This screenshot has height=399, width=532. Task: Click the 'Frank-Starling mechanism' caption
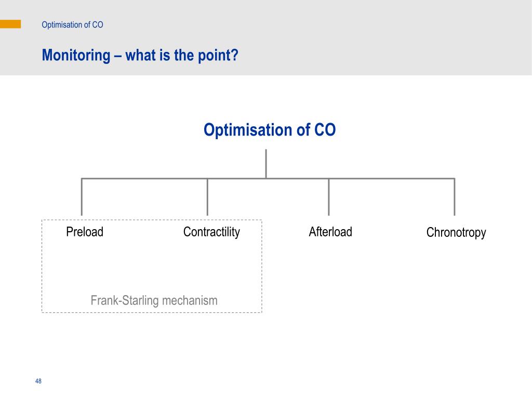[x=154, y=301]
